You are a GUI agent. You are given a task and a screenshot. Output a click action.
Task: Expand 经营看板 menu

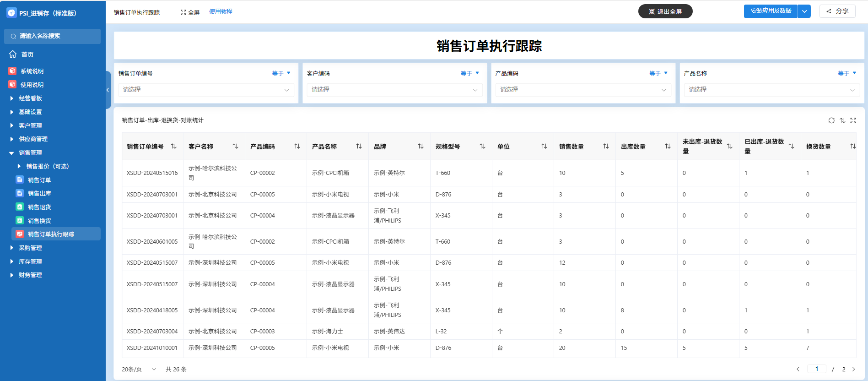click(x=12, y=98)
